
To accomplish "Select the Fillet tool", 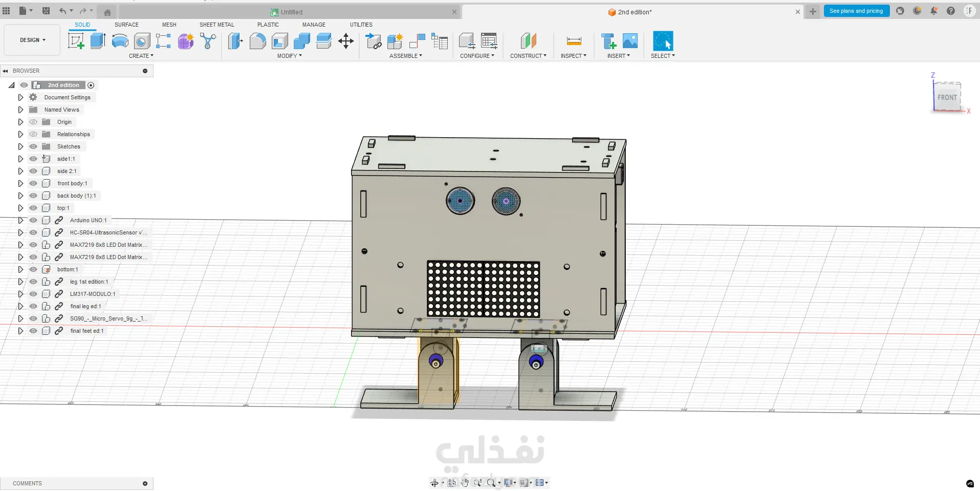I will pyautogui.click(x=257, y=41).
